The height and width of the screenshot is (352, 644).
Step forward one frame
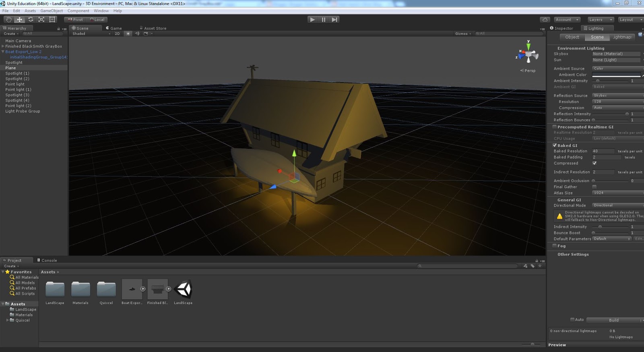(x=334, y=19)
